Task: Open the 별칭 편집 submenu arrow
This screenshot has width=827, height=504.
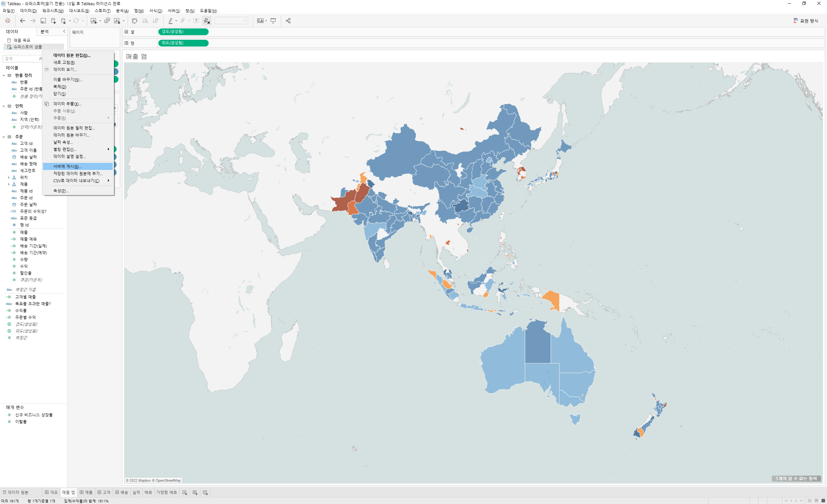Action: click(x=108, y=149)
